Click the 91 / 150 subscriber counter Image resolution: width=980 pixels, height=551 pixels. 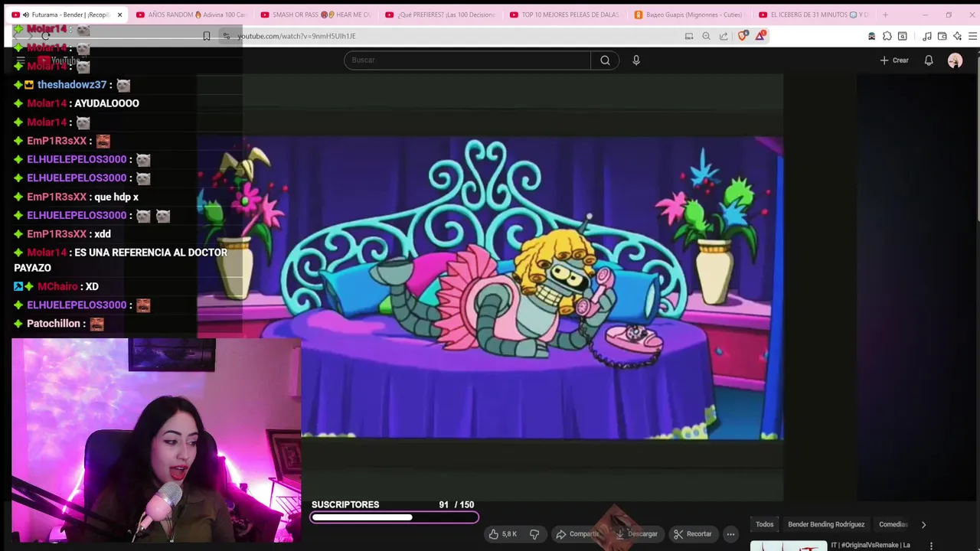[x=456, y=505]
